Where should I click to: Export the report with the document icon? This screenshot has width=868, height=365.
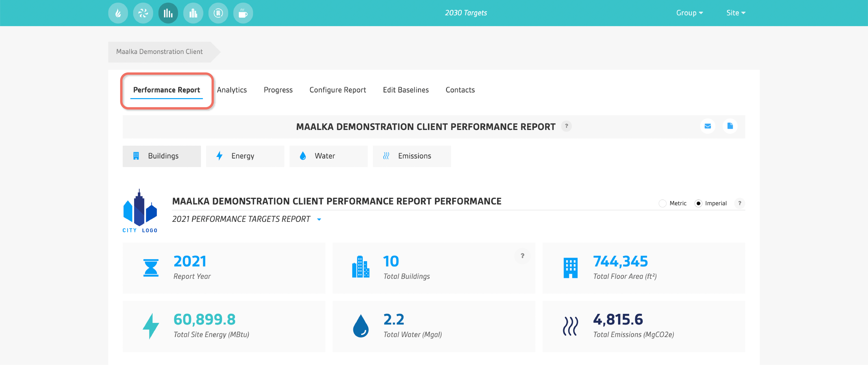(730, 126)
